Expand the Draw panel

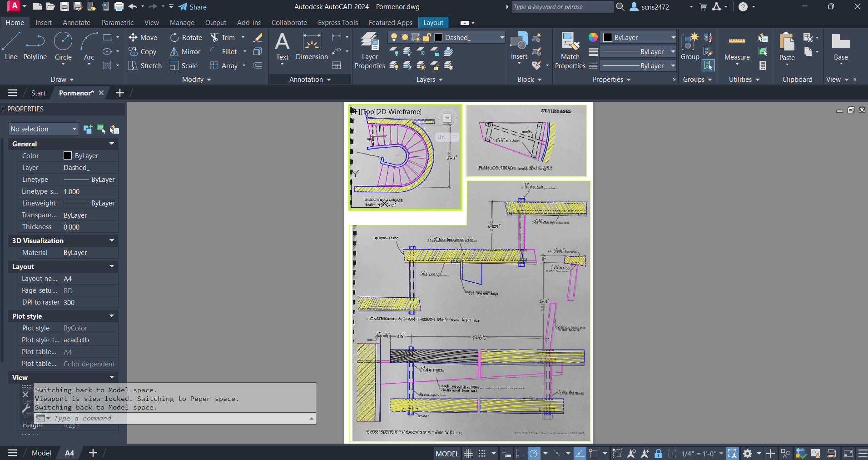point(62,80)
